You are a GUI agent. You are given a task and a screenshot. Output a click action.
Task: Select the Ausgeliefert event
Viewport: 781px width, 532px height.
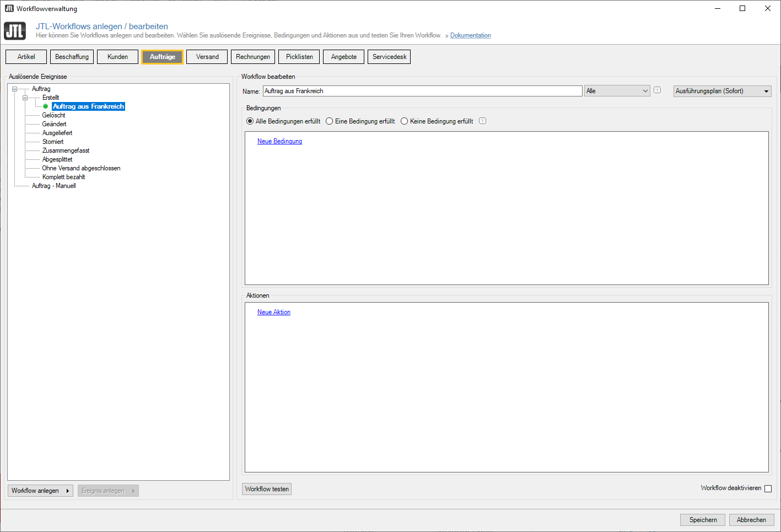point(57,133)
